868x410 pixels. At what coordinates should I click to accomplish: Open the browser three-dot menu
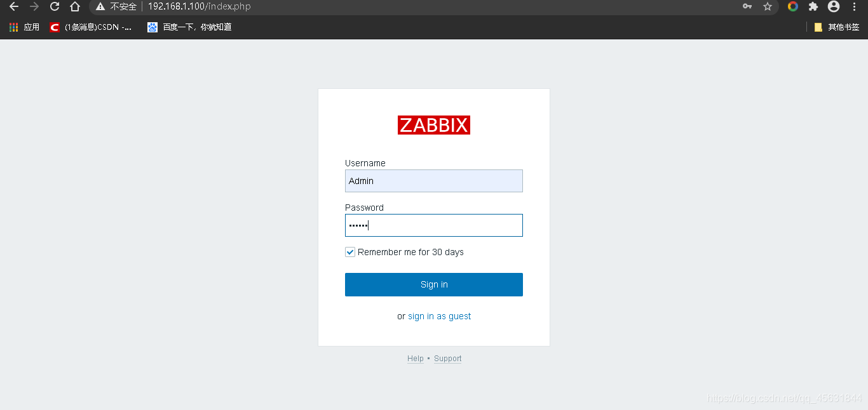click(x=855, y=6)
